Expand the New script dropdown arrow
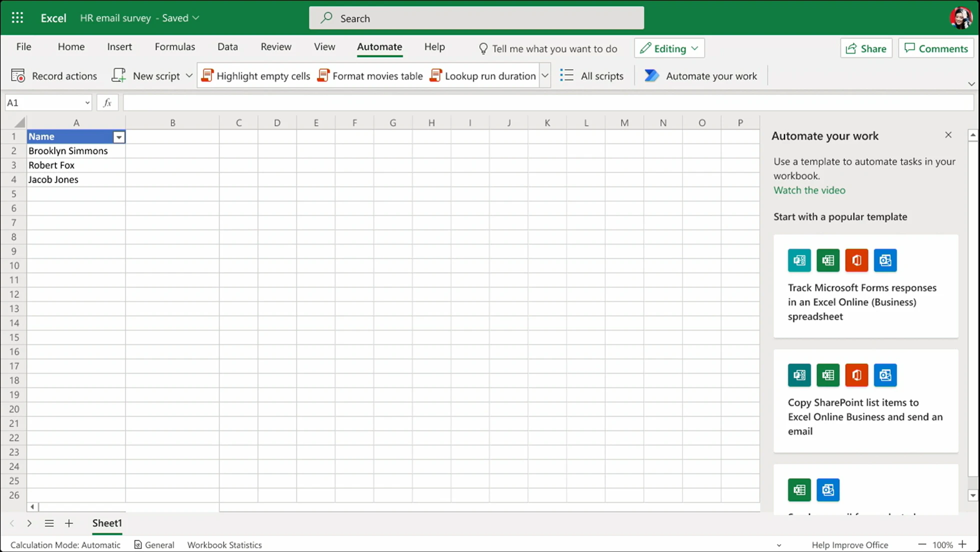The image size is (980, 552). tap(189, 76)
